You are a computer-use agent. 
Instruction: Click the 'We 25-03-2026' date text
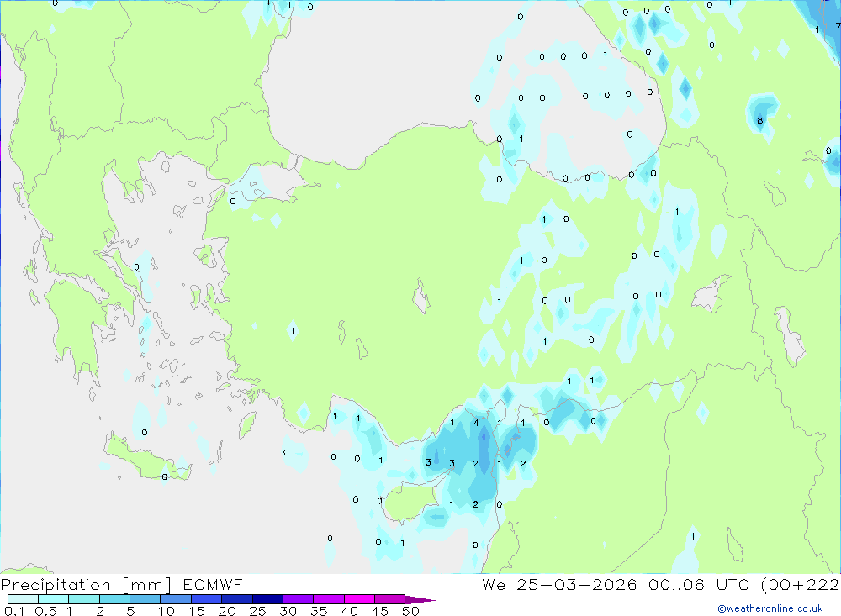559,584
